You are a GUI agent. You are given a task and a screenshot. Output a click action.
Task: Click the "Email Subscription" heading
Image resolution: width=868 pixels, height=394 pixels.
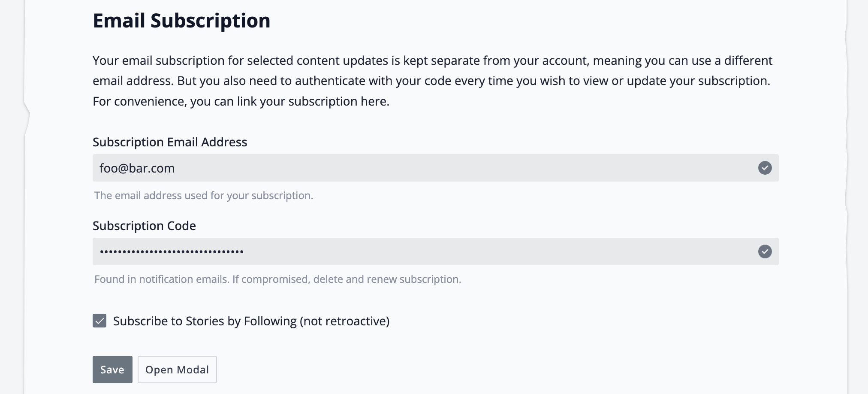point(181,21)
